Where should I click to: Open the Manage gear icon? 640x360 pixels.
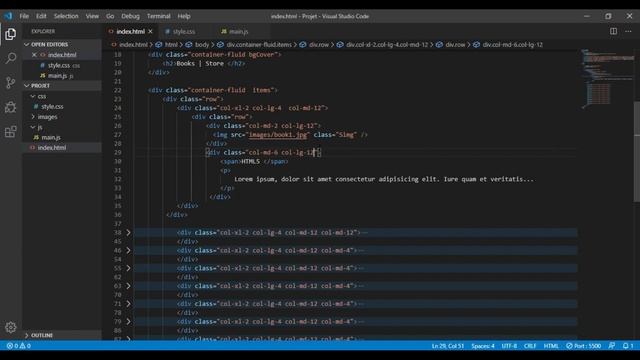pyautogui.click(x=11, y=327)
